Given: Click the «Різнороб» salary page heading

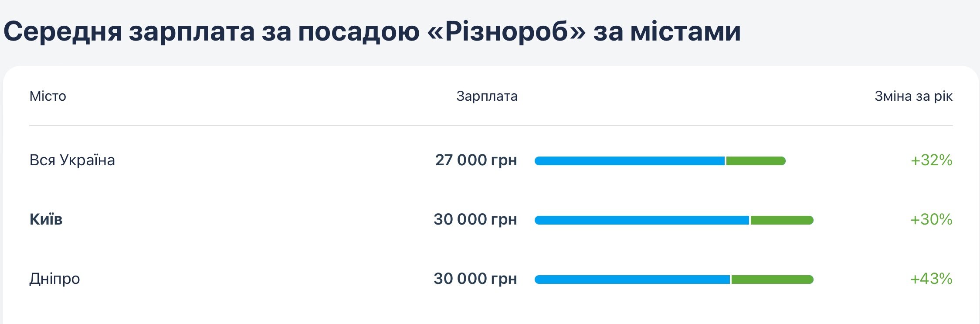Looking at the screenshot, I should 372,31.
